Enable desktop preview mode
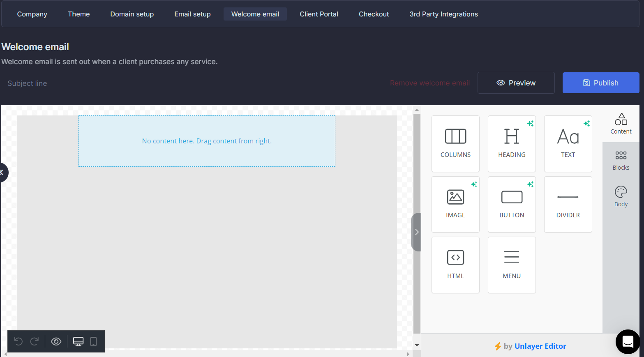The width and height of the screenshot is (644, 357). tap(78, 341)
